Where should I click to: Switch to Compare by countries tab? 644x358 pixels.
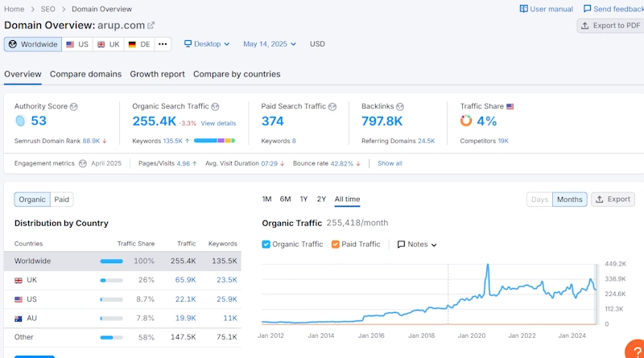coord(237,74)
